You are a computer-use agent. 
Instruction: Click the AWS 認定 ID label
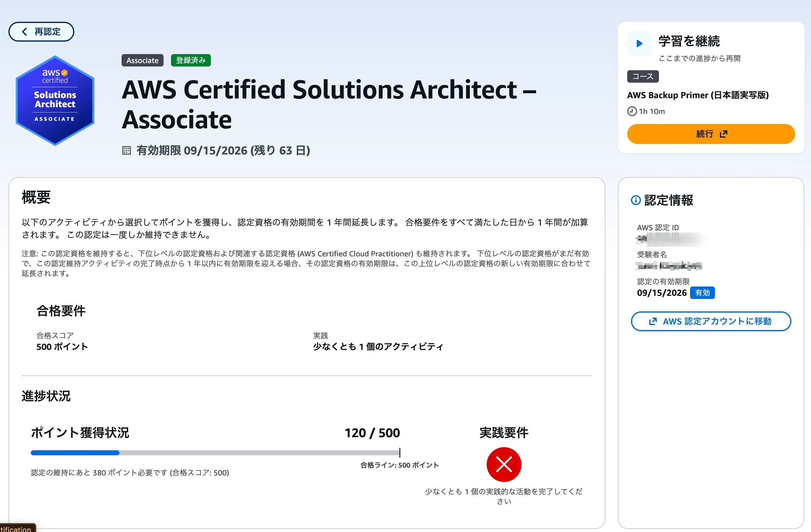point(658,227)
